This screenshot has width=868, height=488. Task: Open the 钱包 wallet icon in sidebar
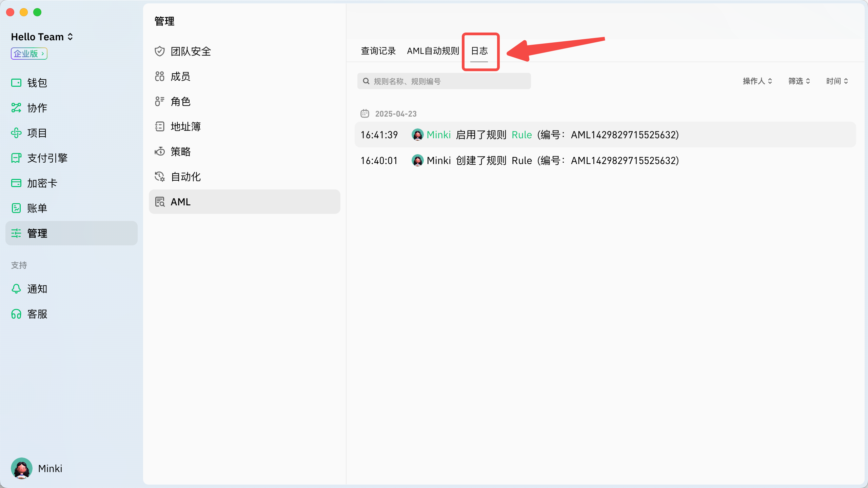(16, 83)
